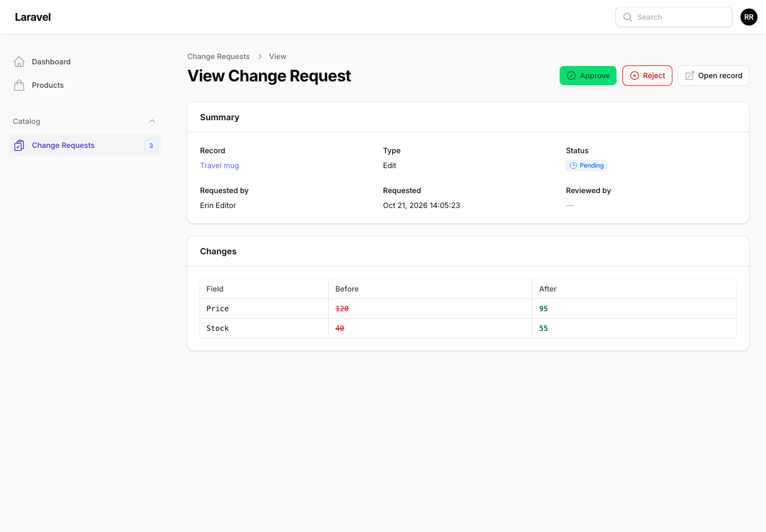Click the Record label

[213, 151]
